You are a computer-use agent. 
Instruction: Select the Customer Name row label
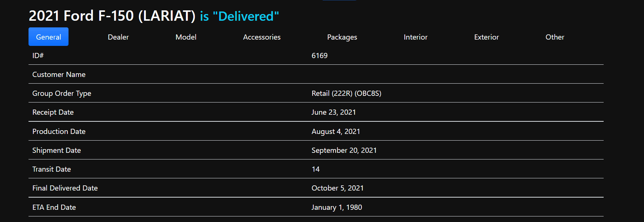coord(59,74)
